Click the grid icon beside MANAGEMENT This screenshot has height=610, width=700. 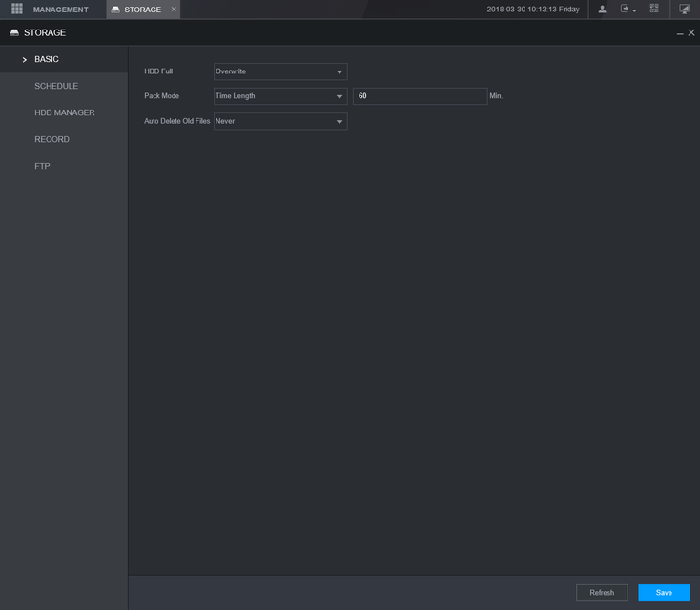pyautogui.click(x=16, y=10)
